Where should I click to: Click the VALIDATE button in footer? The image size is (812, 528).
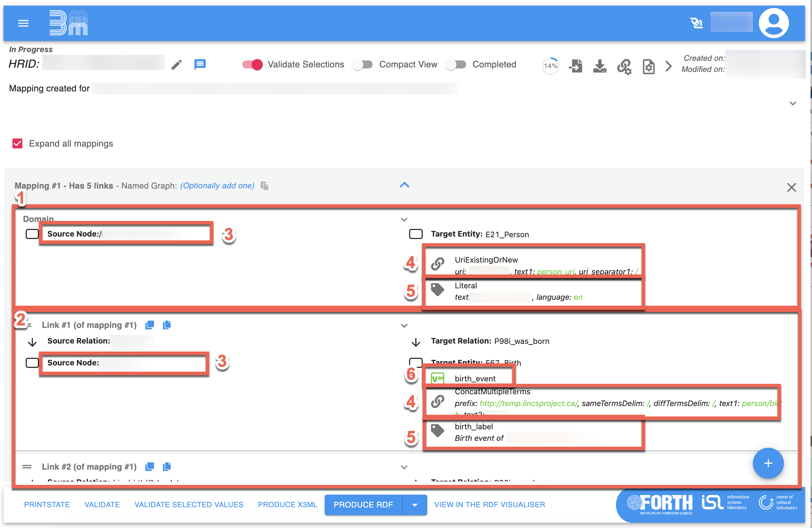coord(102,505)
